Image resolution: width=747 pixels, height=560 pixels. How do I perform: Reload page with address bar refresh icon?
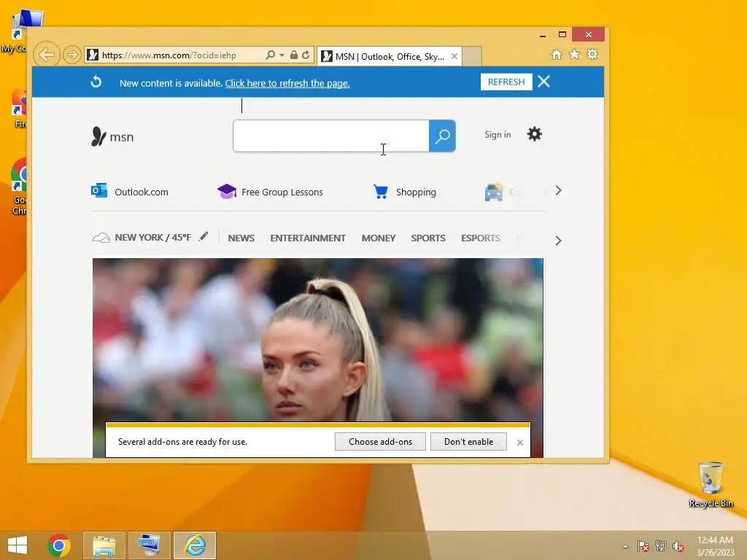tap(306, 55)
